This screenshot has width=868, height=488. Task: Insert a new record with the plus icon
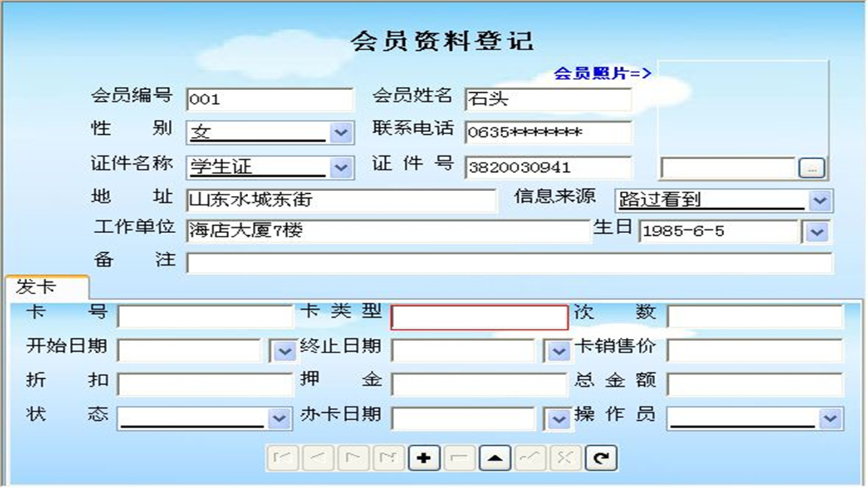[425, 457]
